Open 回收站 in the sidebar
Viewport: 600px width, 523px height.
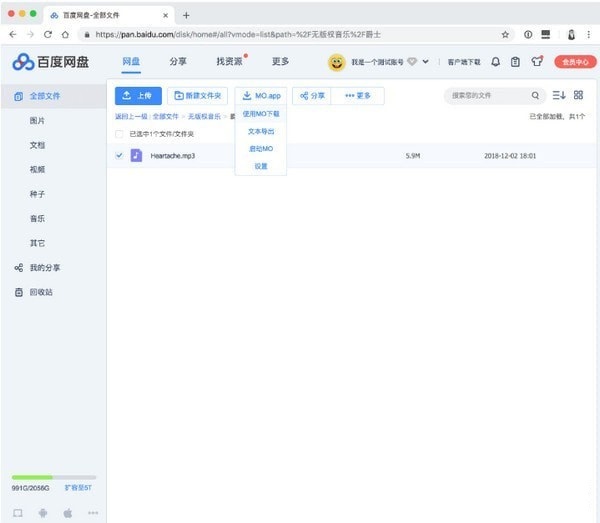(41, 292)
